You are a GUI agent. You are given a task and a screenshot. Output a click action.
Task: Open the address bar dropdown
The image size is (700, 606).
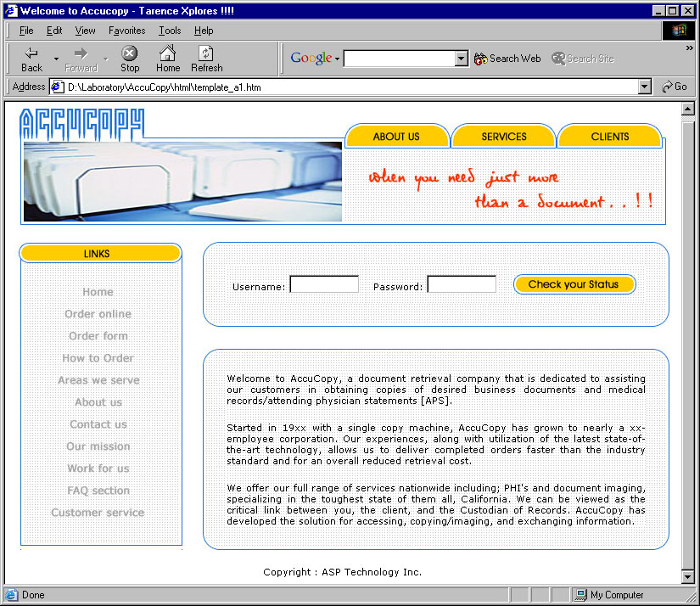(644, 87)
